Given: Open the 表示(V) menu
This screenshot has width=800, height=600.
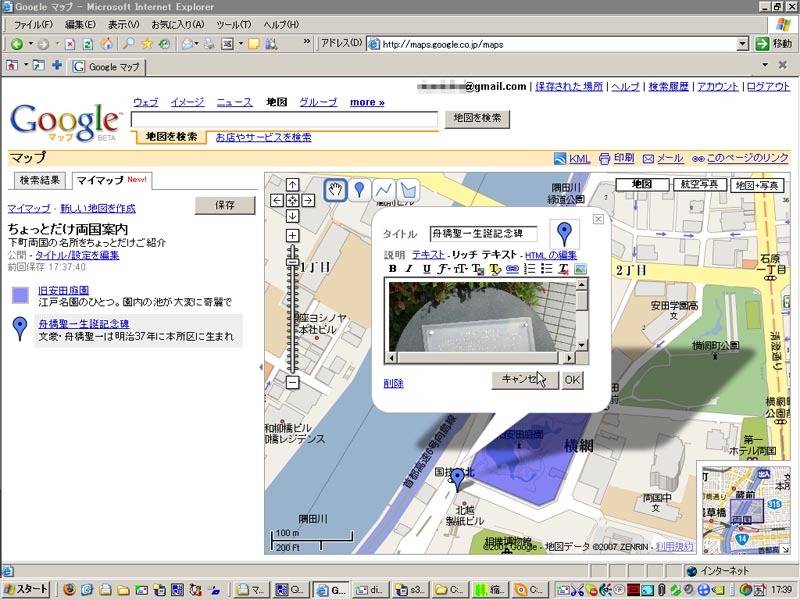Looking at the screenshot, I should click(123, 24).
